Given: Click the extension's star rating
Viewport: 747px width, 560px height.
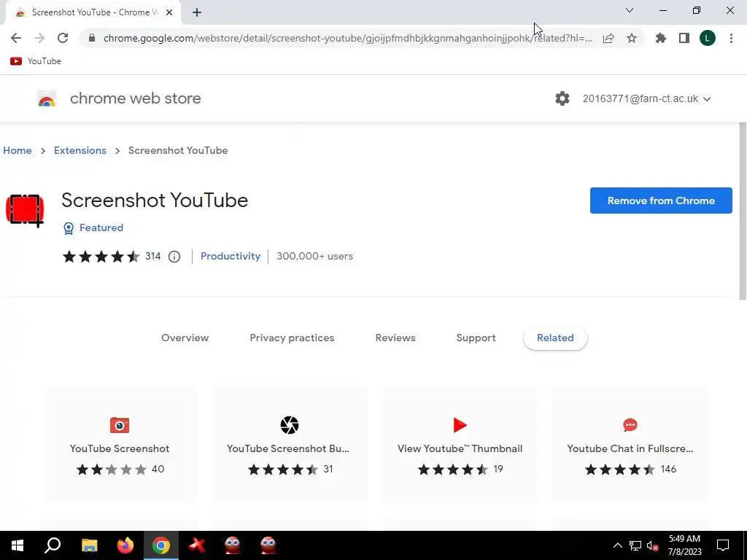Looking at the screenshot, I should tap(101, 257).
